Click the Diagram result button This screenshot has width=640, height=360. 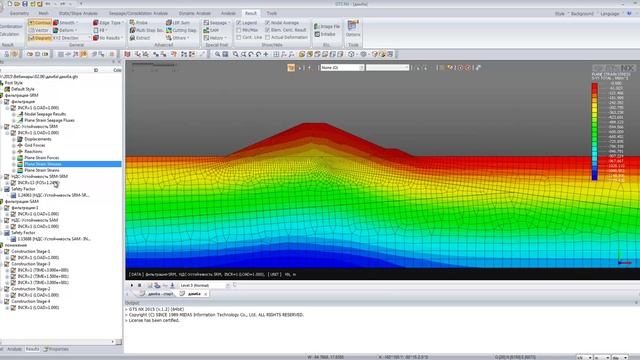[x=40, y=38]
